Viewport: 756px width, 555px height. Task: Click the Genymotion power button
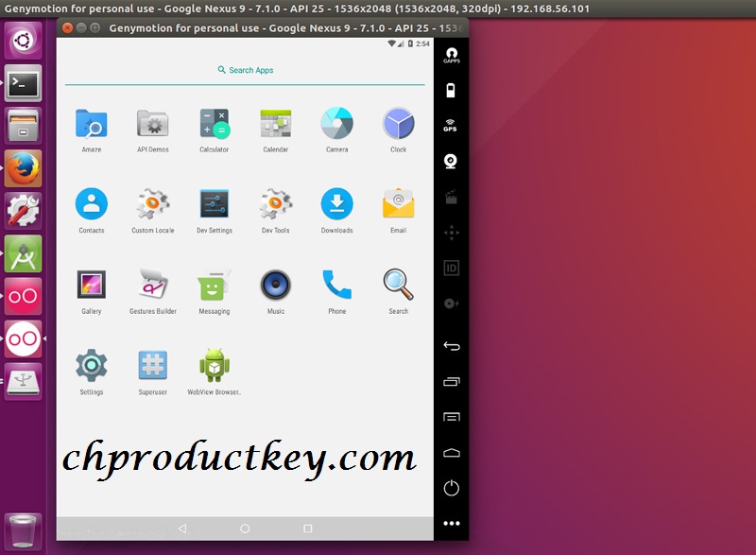click(452, 488)
